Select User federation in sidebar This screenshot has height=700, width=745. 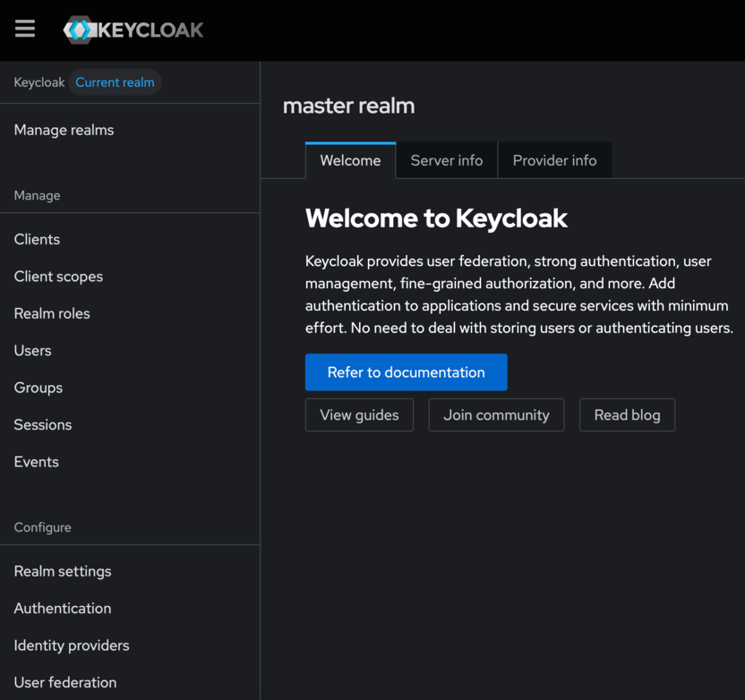[x=65, y=682]
